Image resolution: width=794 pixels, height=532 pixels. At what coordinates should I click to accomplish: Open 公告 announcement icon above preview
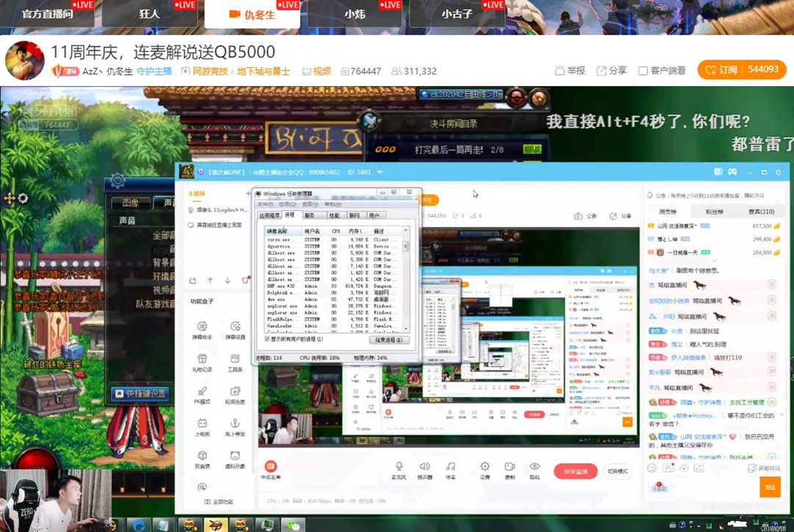coord(585,216)
